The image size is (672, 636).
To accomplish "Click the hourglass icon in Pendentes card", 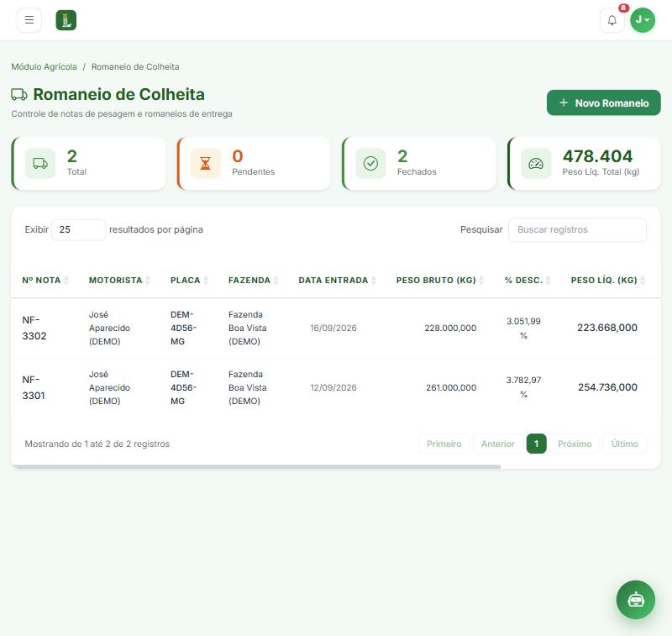I will (x=206, y=163).
